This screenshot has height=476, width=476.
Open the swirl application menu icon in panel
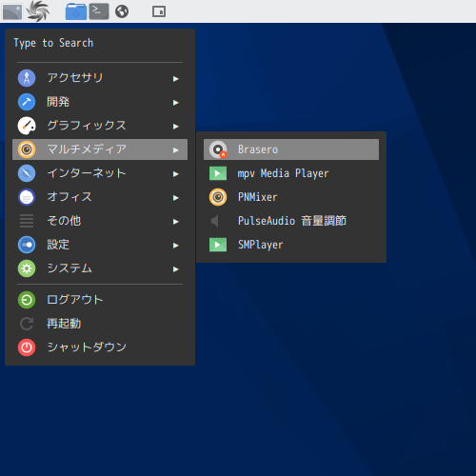click(37, 11)
